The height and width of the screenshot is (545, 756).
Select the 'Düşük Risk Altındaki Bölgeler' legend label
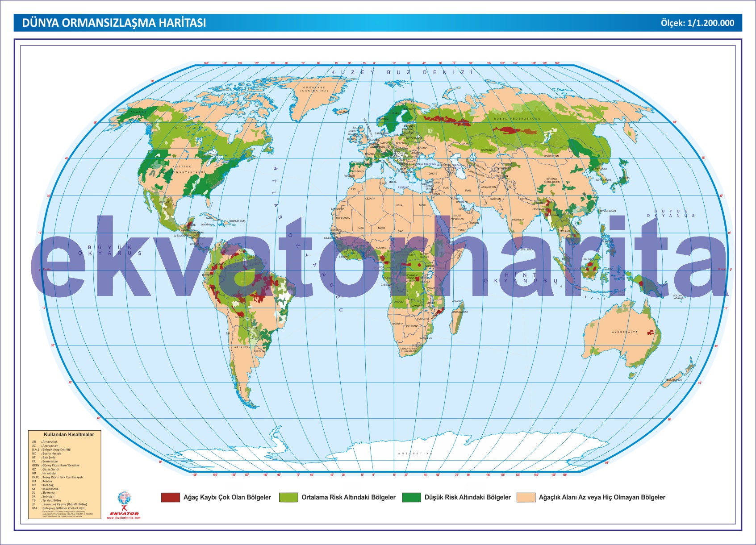pyautogui.click(x=468, y=497)
